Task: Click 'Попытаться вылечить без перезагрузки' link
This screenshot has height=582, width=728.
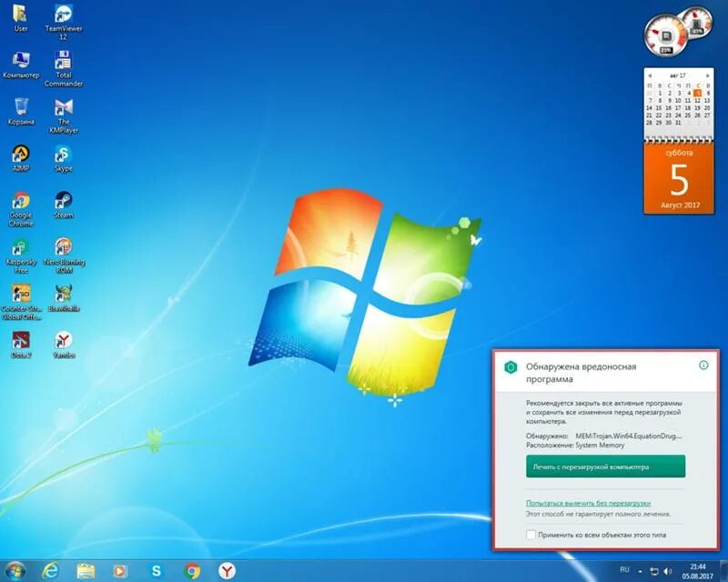Action: click(x=588, y=503)
